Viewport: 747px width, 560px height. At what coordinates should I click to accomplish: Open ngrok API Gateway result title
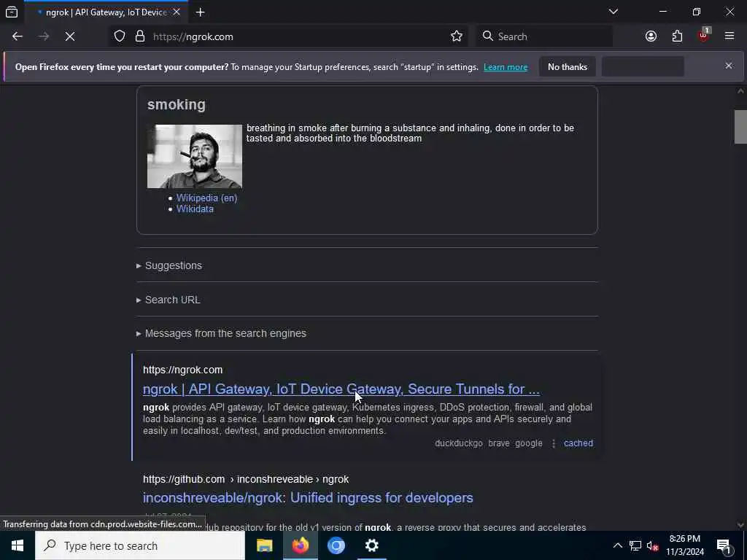pos(341,389)
